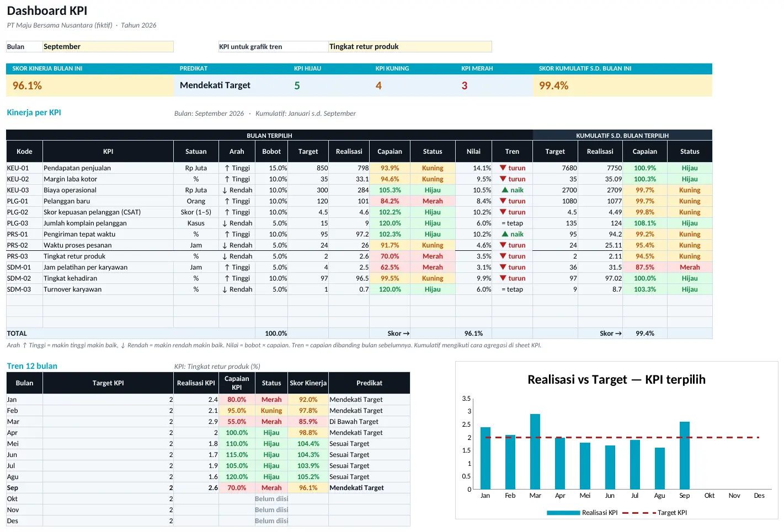Select the 'Kode' column header
This screenshot has height=532, width=784.
[24, 152]
